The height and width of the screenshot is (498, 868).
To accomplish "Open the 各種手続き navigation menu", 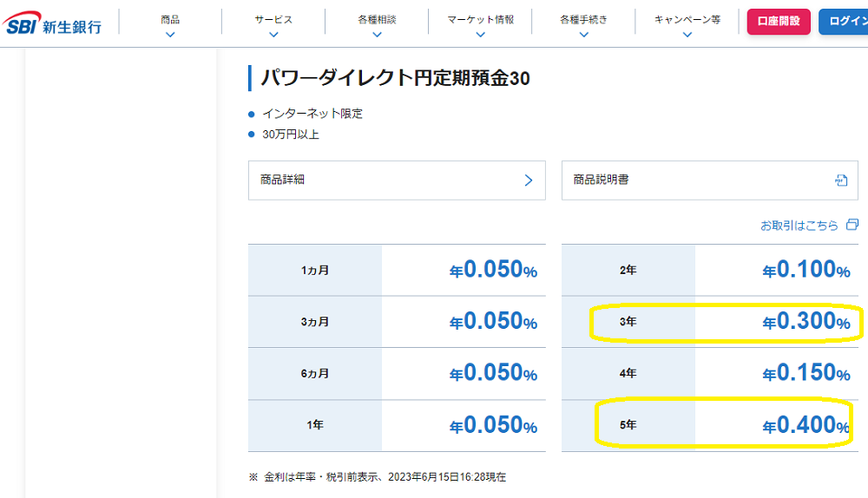I will [x=583, y=20].
